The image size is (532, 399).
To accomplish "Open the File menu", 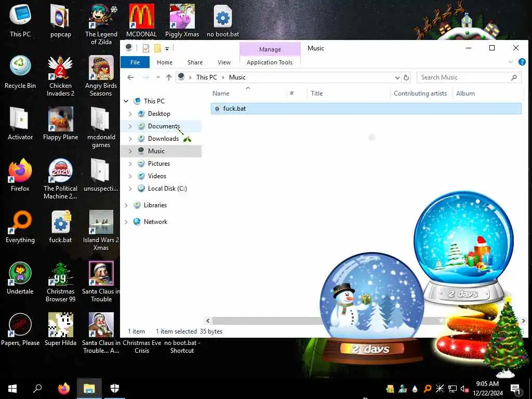I will pos(135,62).
